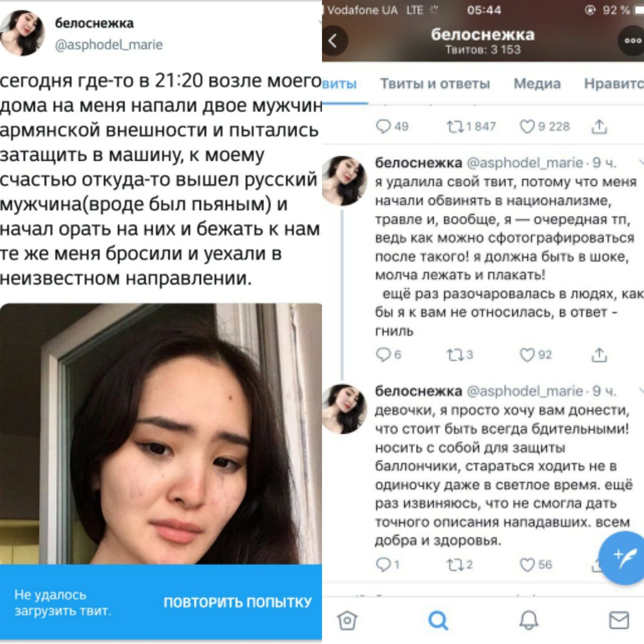Switch to Твиты и ответы tab
The height and width of the screenshot is (644, 644).
pyautogui.click(x=435, y=84)
